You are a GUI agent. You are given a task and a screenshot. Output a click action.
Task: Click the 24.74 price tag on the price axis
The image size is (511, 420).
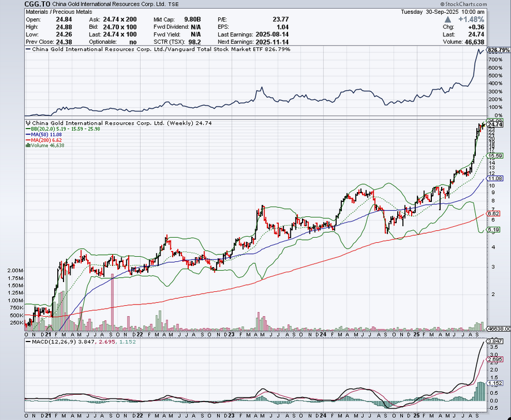pos(495,125)
